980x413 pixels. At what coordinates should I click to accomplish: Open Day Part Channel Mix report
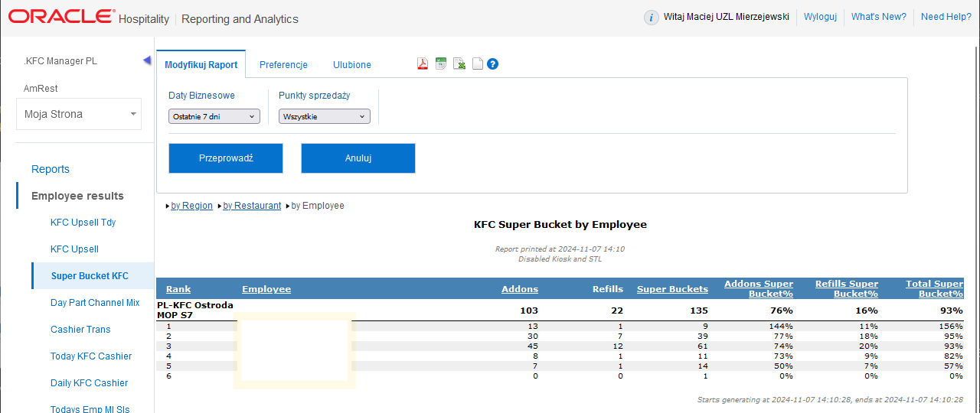pos(95,303)
